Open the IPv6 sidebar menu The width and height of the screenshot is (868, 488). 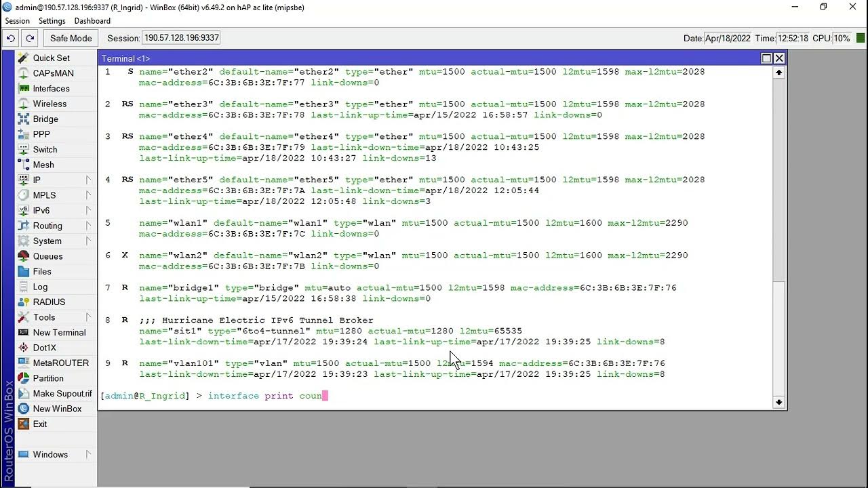point(41,210)
